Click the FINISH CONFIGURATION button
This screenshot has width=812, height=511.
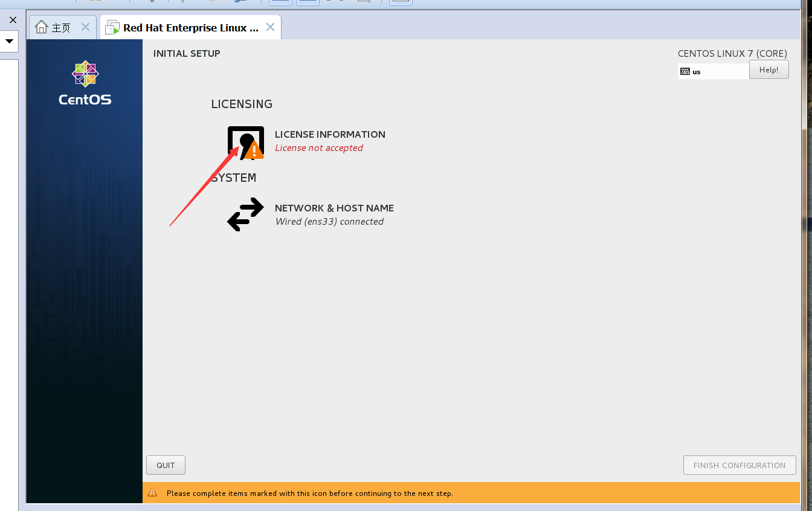(x=739, y=465)
